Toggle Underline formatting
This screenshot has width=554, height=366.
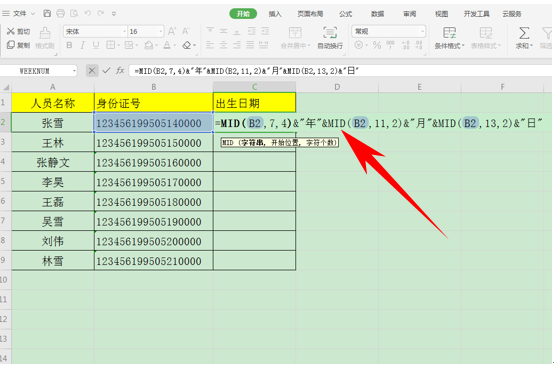click(96, 45)
